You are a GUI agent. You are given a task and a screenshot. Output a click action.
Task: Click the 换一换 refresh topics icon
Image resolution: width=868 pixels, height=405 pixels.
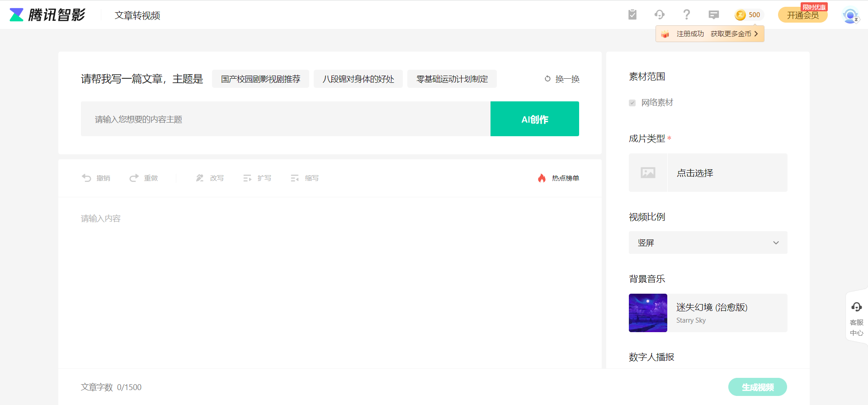coord(548,79)
